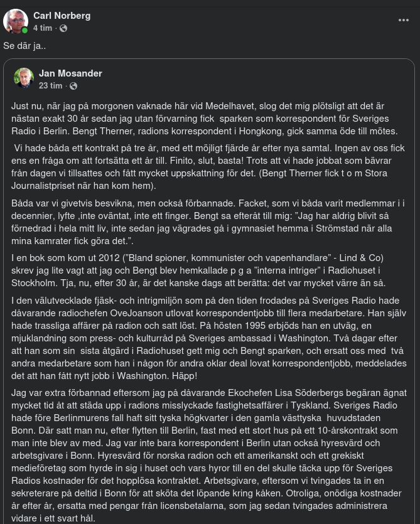Open Jan Mosander's profile via name
Image resolution: width=420 pixels, height=524 pixels.
70,73
